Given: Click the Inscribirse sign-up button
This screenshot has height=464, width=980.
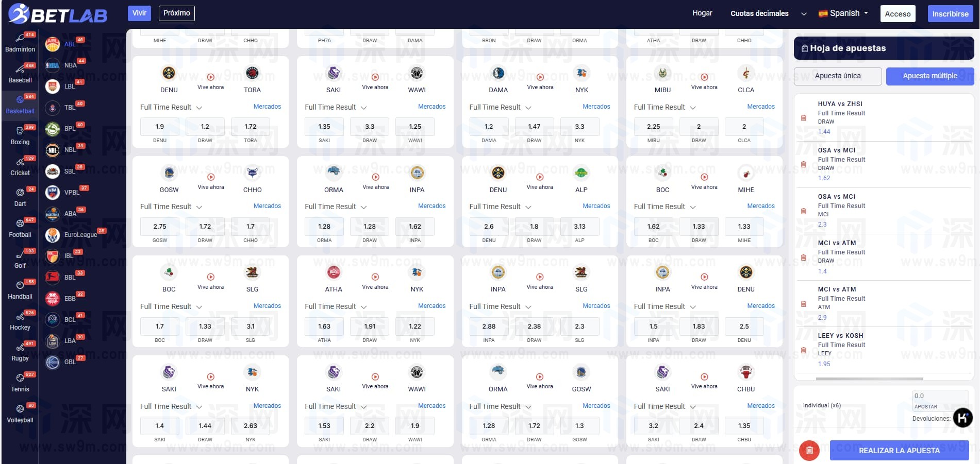Looking at the screenshot, I should [950, 14].
